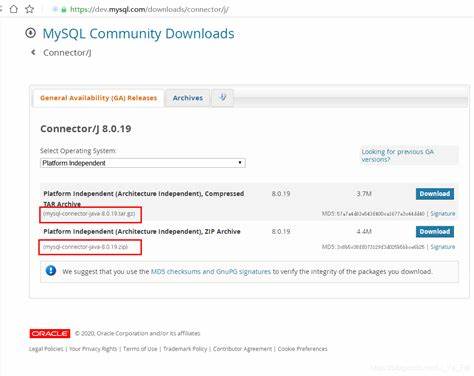The image size is (474, 376).
Task: Click the download circle icon beside page title
Action: pyautogui.click(x=31, y=33)
